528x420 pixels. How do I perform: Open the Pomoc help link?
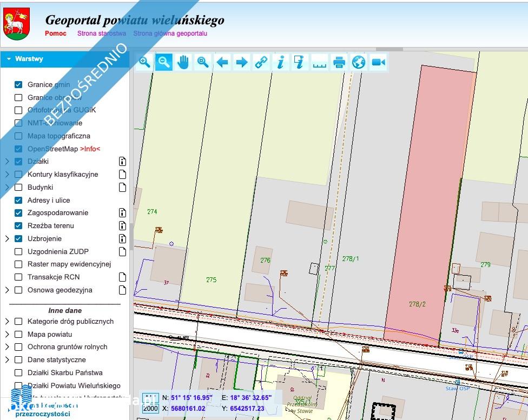coord(56,34)
